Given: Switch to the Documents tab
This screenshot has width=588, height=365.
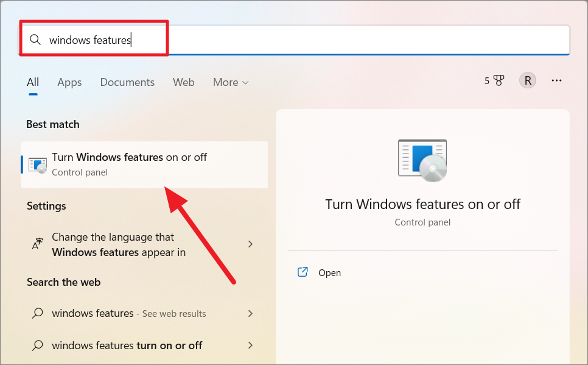Looking at the screenshot, I should (127, 82).
